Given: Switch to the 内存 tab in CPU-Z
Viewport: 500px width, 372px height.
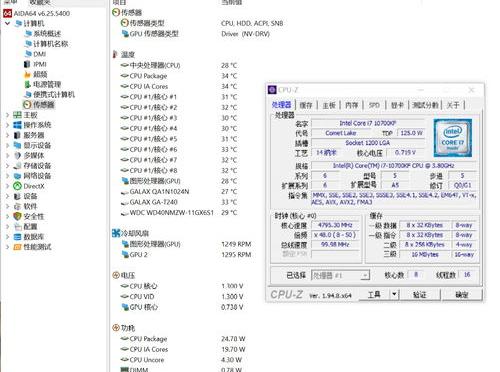Looking at the screenshot, I should tap(351, 105).
